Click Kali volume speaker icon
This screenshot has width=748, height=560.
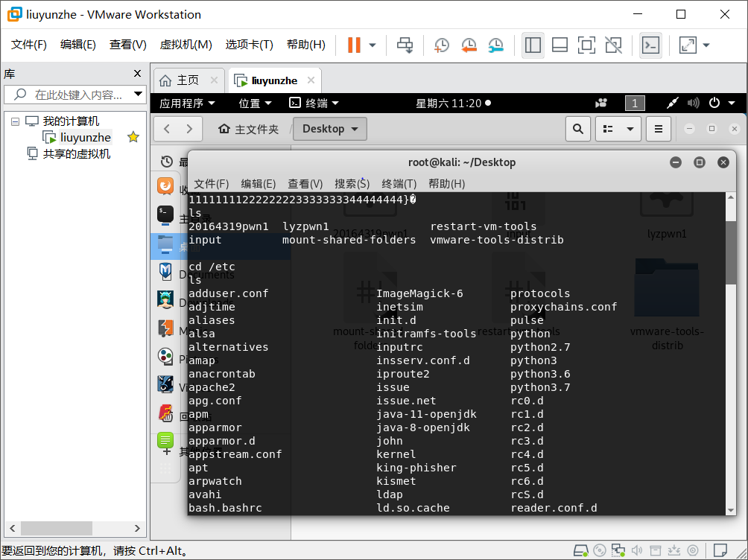point(693,103)
